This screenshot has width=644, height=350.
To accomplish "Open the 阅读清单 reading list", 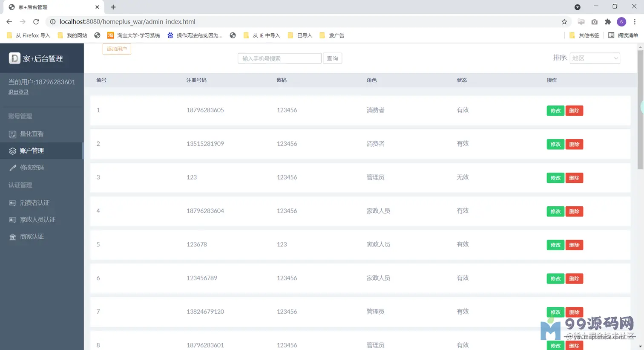I will [x=623, y=35].
